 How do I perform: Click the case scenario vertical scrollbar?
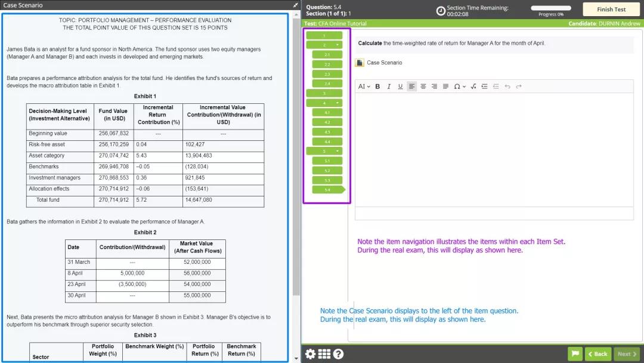pyautogui.click(x=296, y=179)
